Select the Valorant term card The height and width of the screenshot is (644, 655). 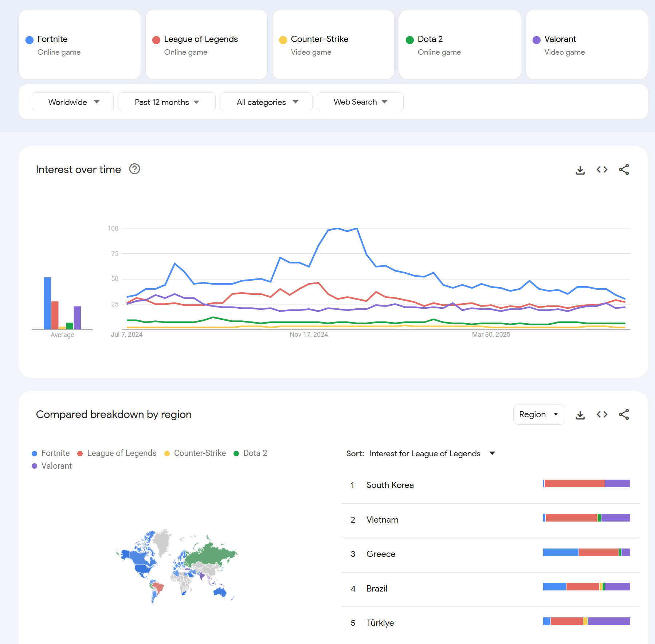point(587,44)
